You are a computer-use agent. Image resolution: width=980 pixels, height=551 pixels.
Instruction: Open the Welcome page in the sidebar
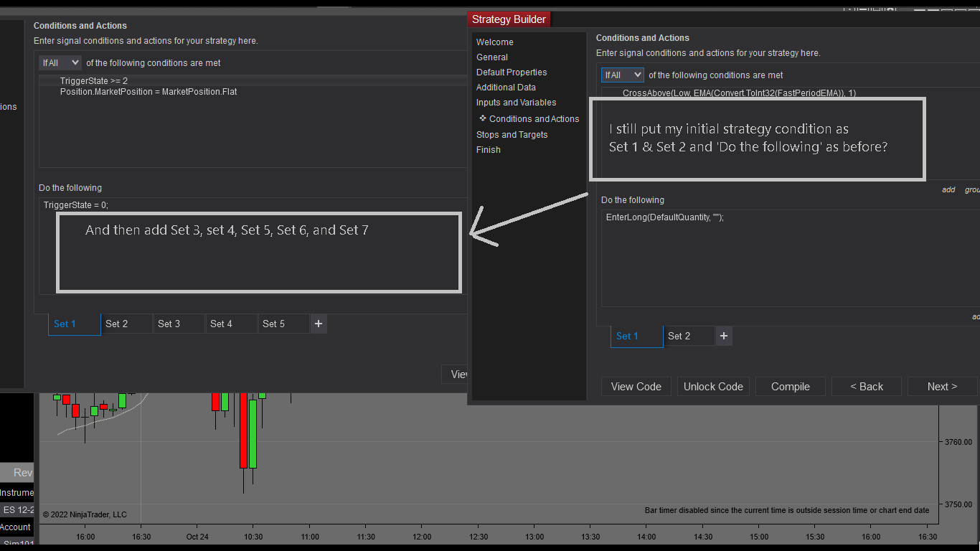click(x=495, y=42)
